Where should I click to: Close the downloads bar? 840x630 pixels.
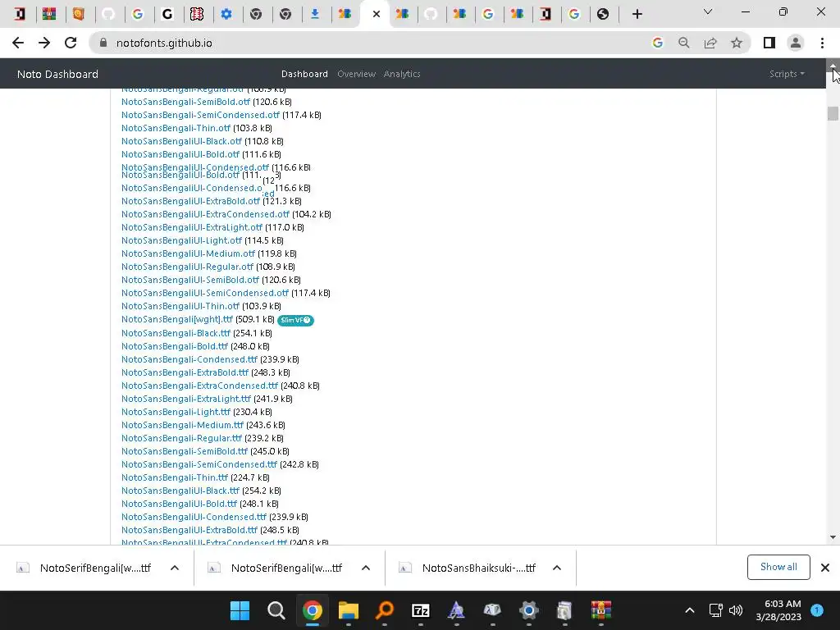pyautogui.click(x=825, y=568)
